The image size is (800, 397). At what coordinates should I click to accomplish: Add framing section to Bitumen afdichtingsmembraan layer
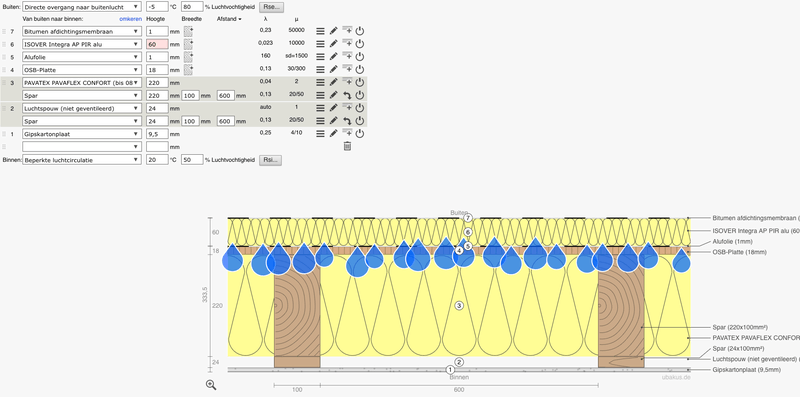[x=188, y=31]
